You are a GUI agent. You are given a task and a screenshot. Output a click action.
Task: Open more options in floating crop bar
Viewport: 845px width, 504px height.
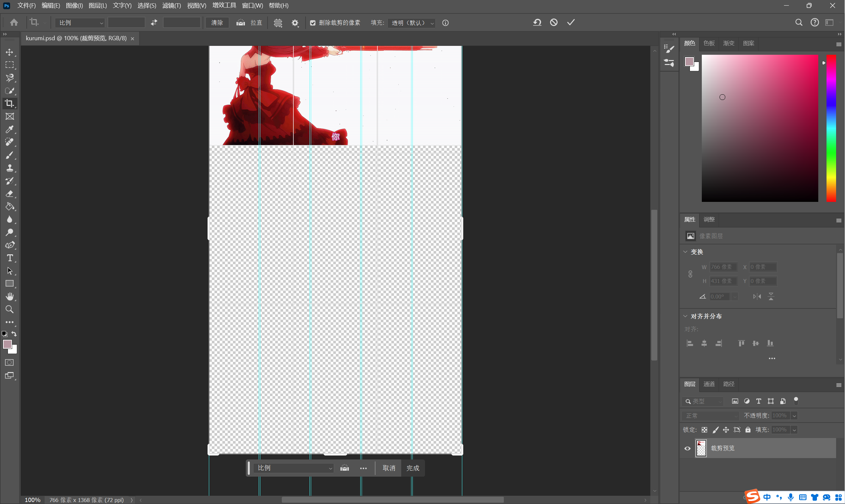(363, 468)
